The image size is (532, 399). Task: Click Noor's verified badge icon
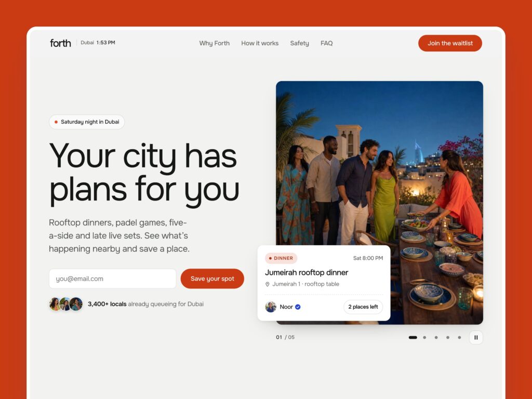pyautogui.click(x=298, y=307)
